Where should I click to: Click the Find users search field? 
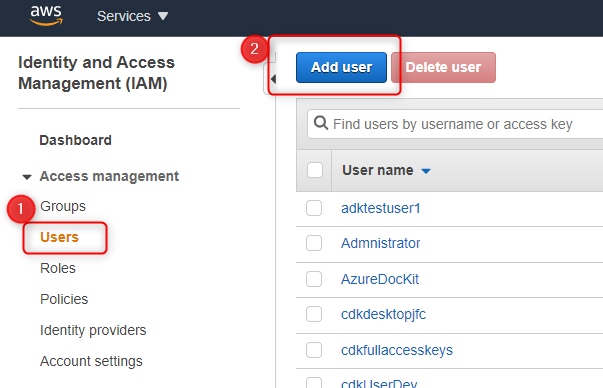(455, 124)
